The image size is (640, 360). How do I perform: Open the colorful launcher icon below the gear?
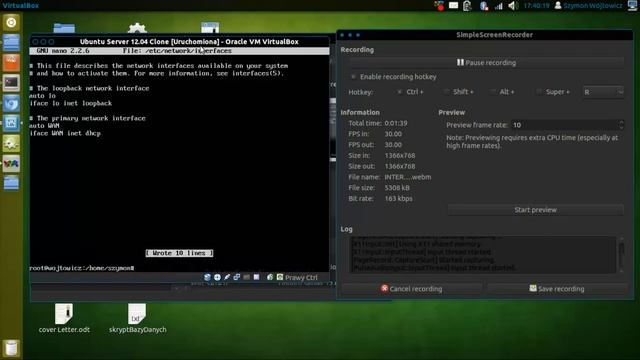coord(11,163)
